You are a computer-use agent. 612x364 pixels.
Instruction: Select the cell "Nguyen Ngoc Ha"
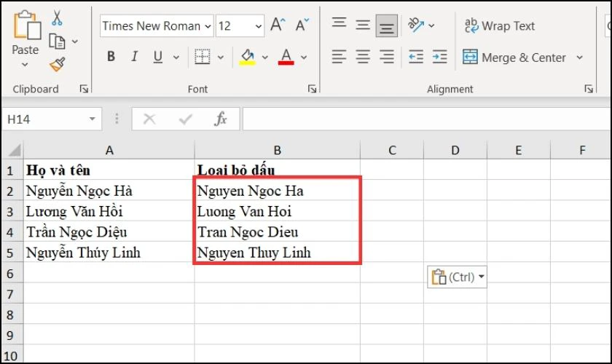tap(277, 191)
